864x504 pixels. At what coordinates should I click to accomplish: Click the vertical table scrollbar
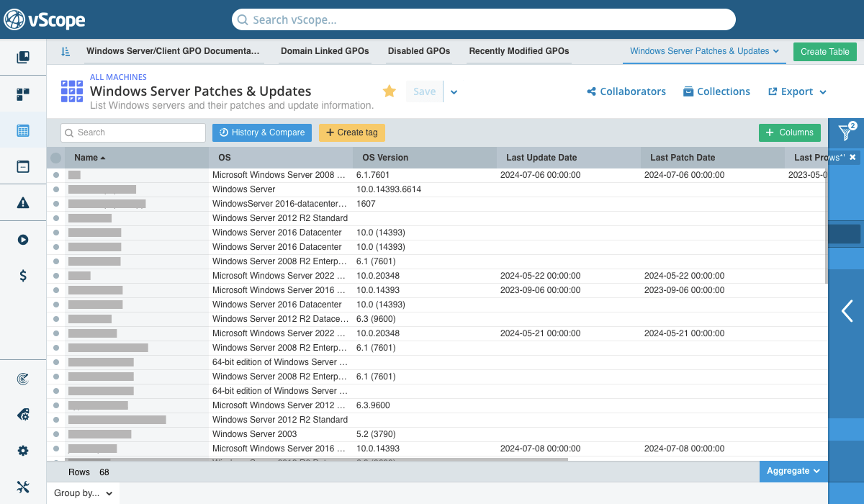click(826, 227)
